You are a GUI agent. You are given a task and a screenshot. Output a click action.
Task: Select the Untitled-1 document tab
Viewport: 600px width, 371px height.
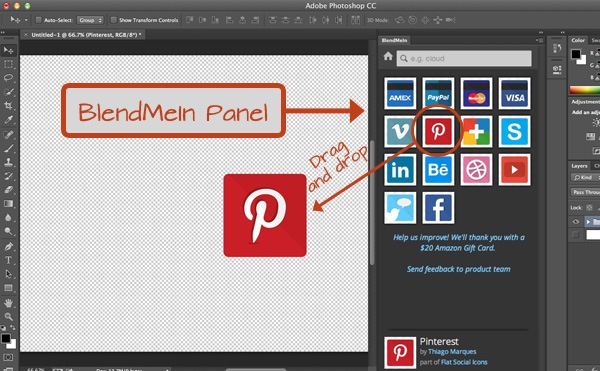(x=86, y=35)
